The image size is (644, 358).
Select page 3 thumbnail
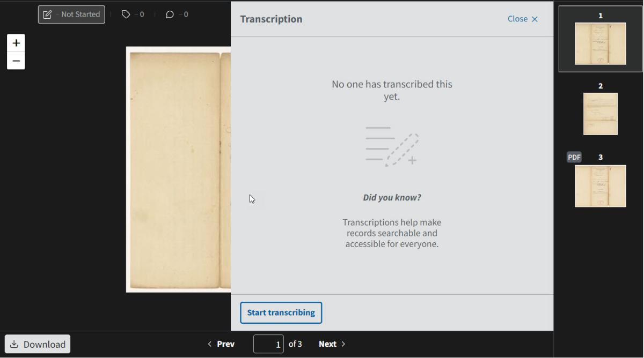600,185
